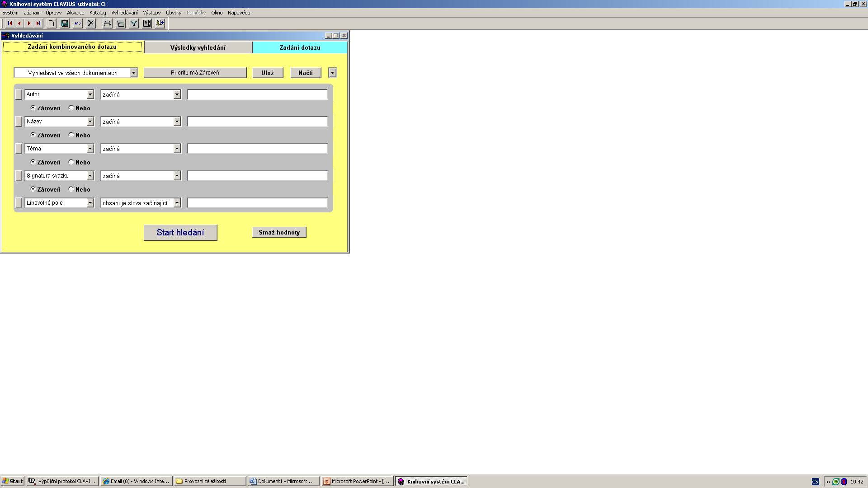Switch to Zadání dotazu tab
The height and width of the screenshot is (488, 868).
tap(300, 47)
